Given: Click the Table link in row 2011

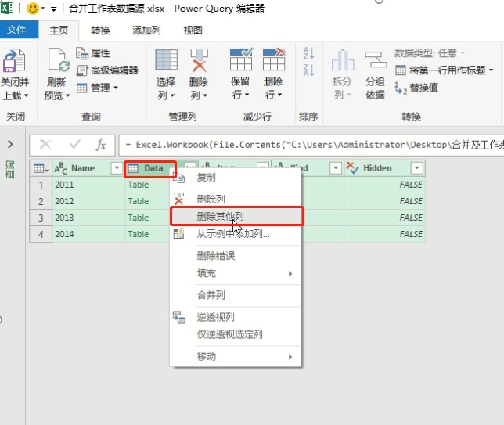Looking at the screenshot, I should pos(139,185).
